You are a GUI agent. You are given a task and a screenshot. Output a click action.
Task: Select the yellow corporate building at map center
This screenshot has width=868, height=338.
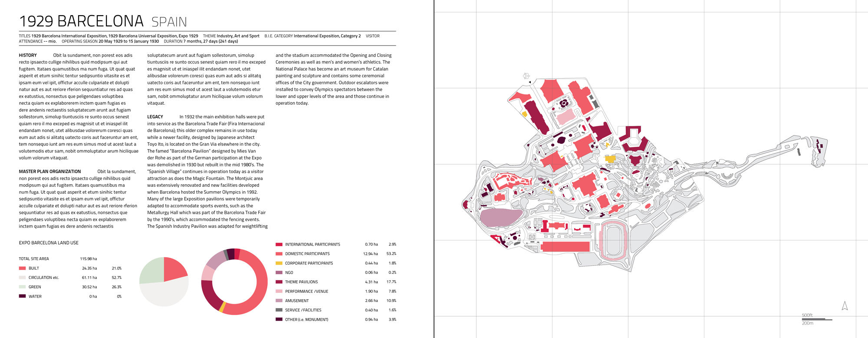tap(610, 159)
